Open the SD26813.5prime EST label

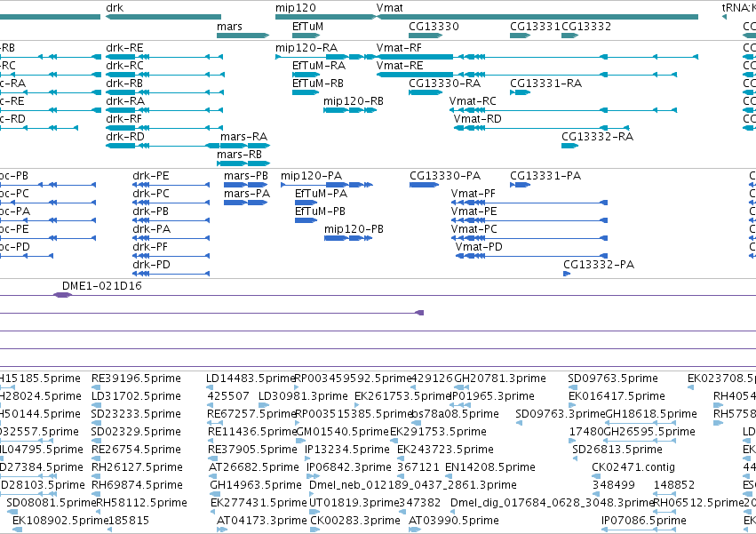[x=617, y=450]
